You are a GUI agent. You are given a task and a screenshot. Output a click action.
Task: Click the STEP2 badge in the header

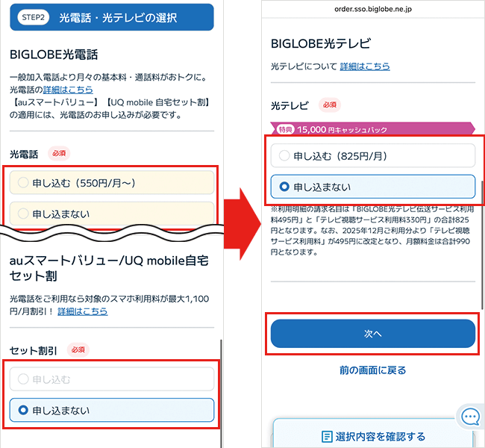click(34, 17)
